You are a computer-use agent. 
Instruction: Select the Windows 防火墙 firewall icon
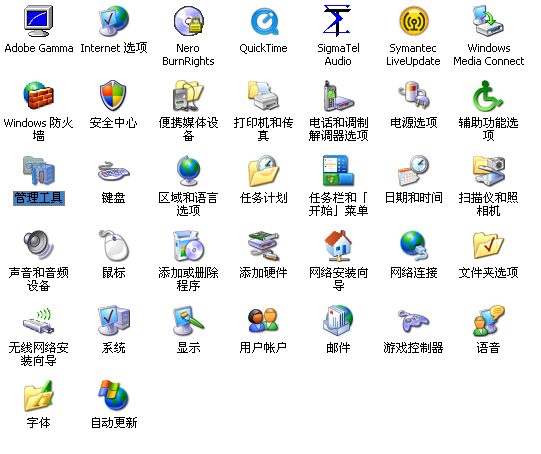[x=38, y=96]
